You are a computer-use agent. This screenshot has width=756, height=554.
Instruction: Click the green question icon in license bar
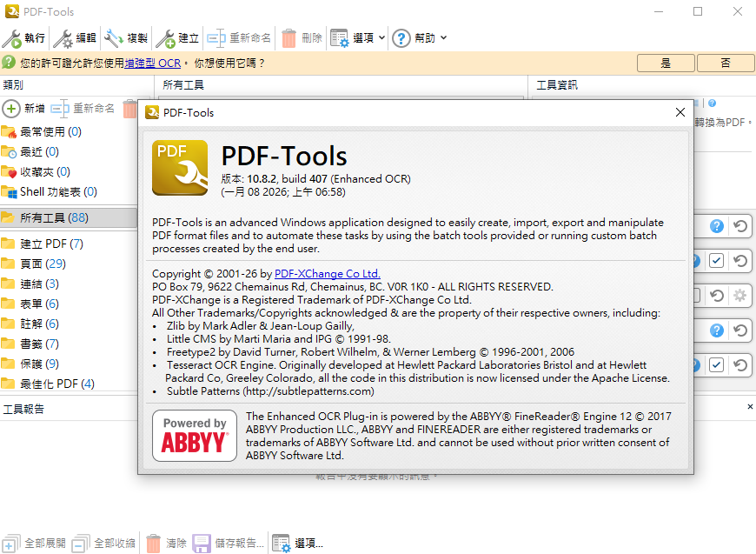coord(9,63)
